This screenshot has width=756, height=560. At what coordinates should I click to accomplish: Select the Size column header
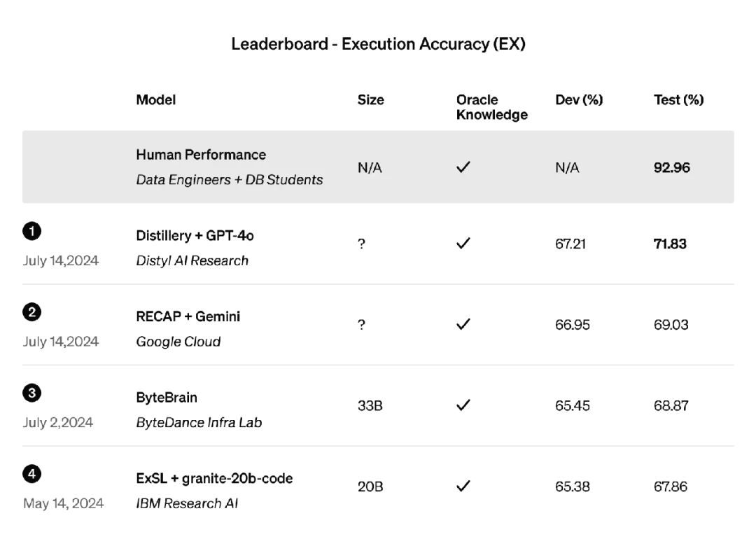pos(370,99)
